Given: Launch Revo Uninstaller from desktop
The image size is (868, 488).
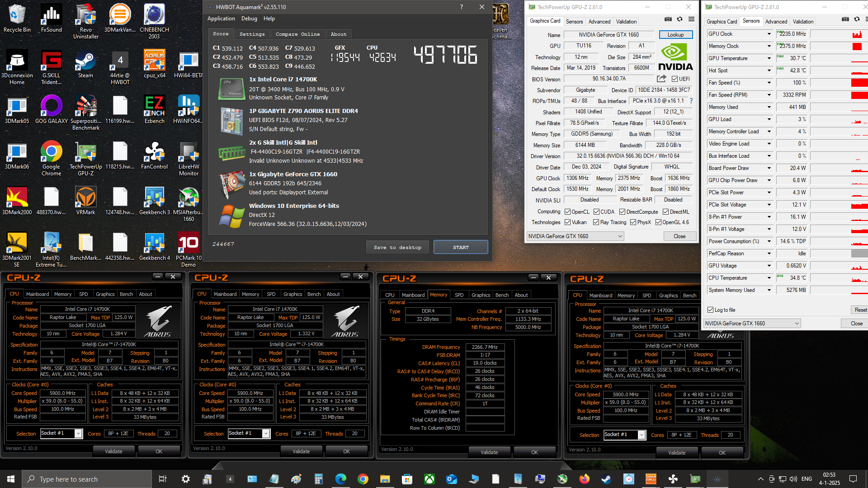Looking at the screenshot, I should [x=85, y=21].
